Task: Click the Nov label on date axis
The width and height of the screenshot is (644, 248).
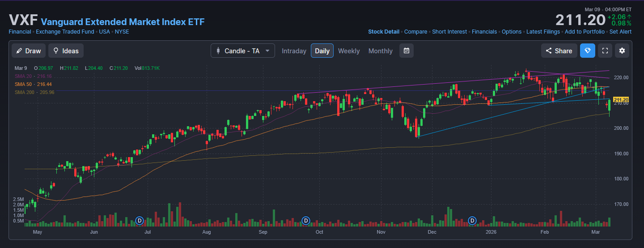Action: (381, 232)
